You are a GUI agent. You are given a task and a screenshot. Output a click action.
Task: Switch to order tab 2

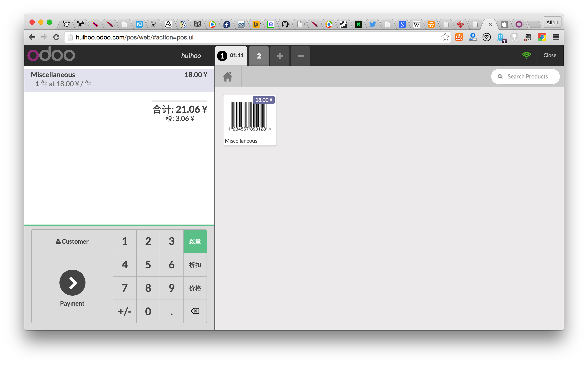click(259, 56)
